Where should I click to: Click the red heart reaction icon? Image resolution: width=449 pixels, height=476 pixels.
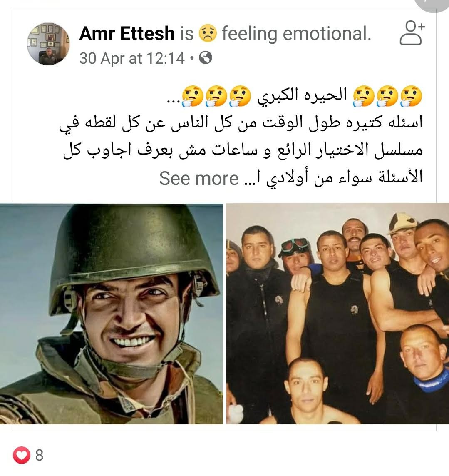22,455
